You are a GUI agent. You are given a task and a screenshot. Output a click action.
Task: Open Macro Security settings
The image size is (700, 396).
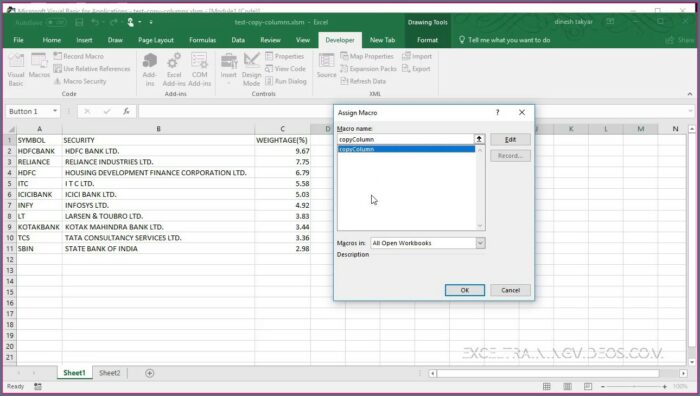(80, 81)
